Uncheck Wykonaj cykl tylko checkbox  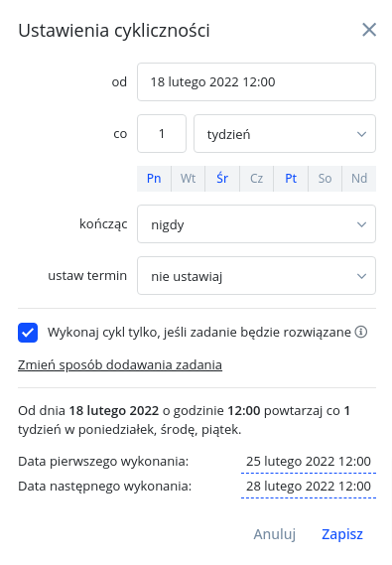pos(28,333)
